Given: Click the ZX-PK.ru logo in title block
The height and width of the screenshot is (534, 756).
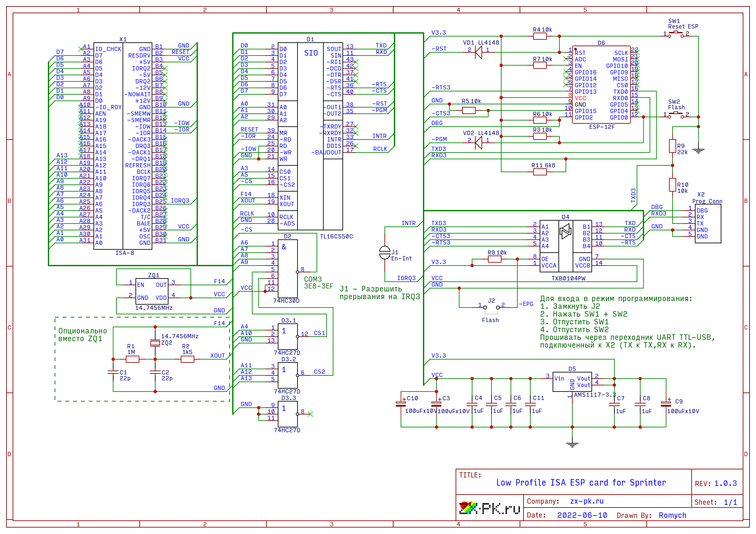Looking at the screenshot, I should tap(489, 508).
